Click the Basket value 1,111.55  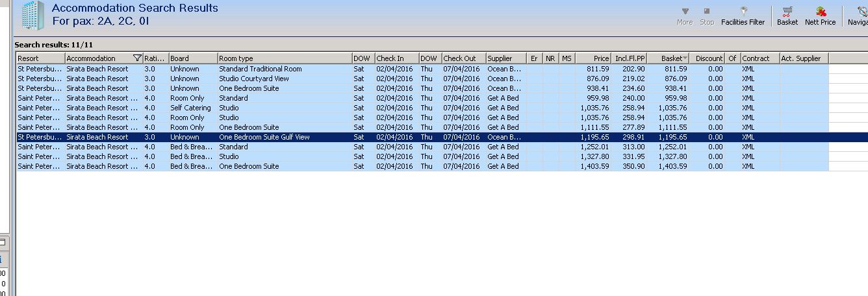[672, 127]
